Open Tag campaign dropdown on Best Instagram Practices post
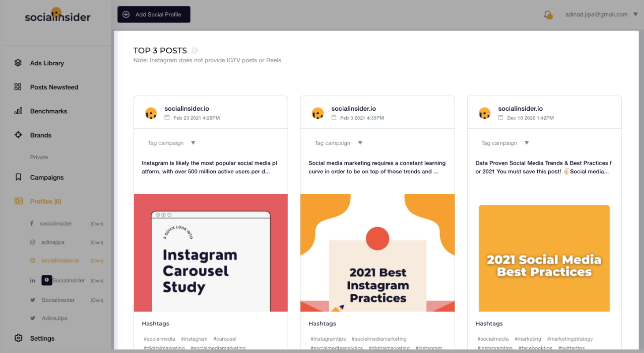The width and height of the screenshot is (644, 353). [338, 143]
